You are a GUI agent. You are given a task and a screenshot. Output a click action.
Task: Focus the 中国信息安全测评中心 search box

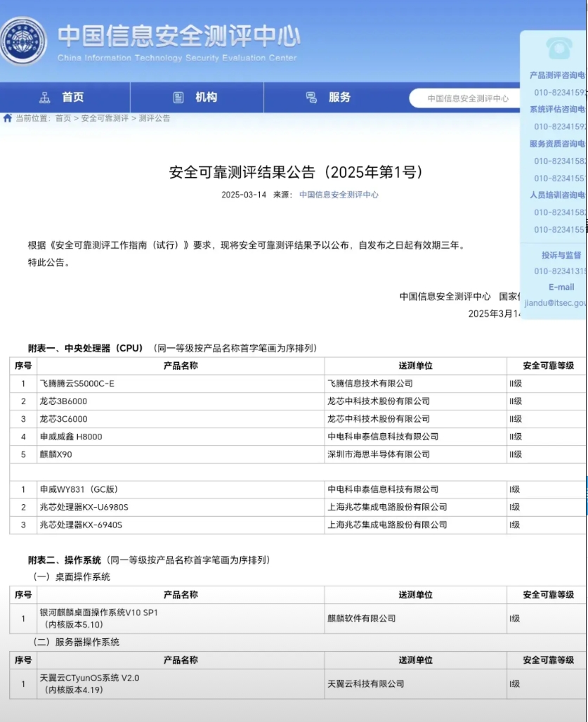tap(464, 98)
